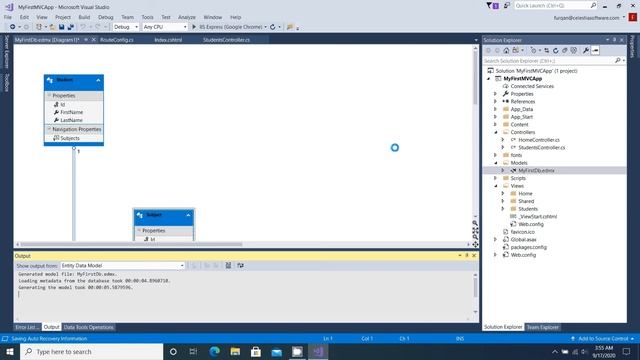640x360 pixels.
Task: Click the browser refresh icon in the toolbar
Action: (272, 27)
